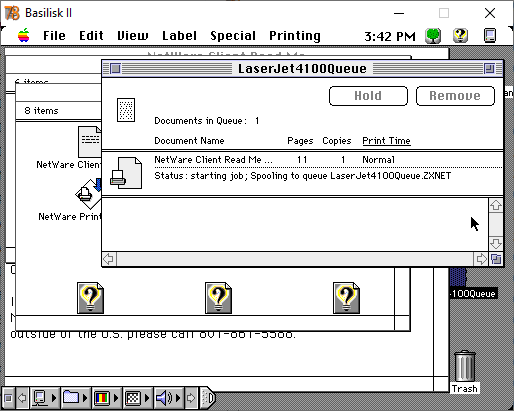Expand the resolution module arrow

coord(147,398)
